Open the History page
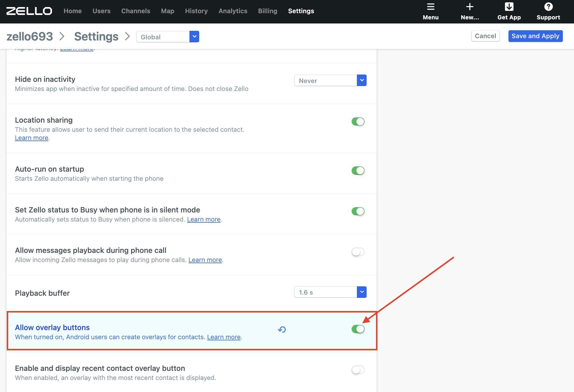Image resolution: width=574 pixels, height=392 pixels. tap(196, 11)
